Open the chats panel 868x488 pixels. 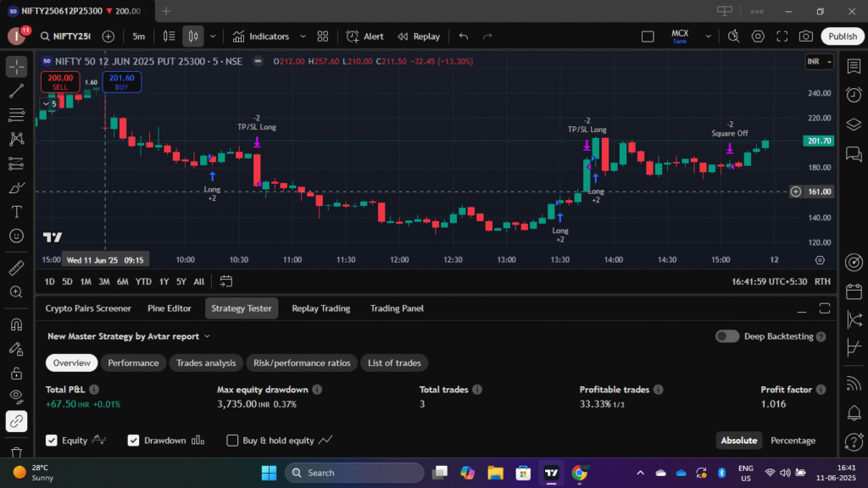pos(854,154)
